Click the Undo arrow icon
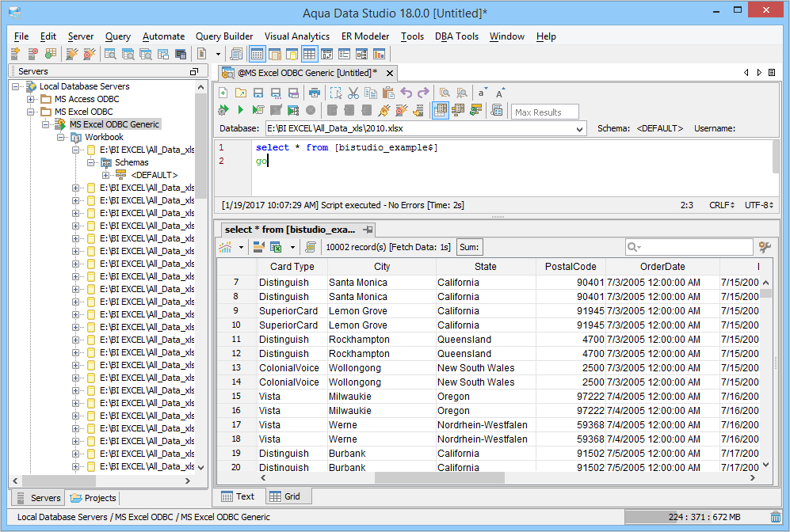 coord(406,93)
